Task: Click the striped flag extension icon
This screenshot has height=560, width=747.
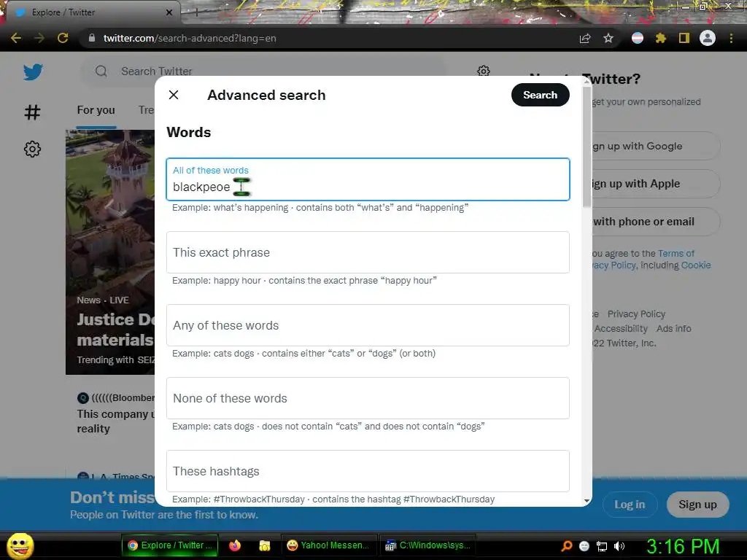Action: (x=638, y=38)
